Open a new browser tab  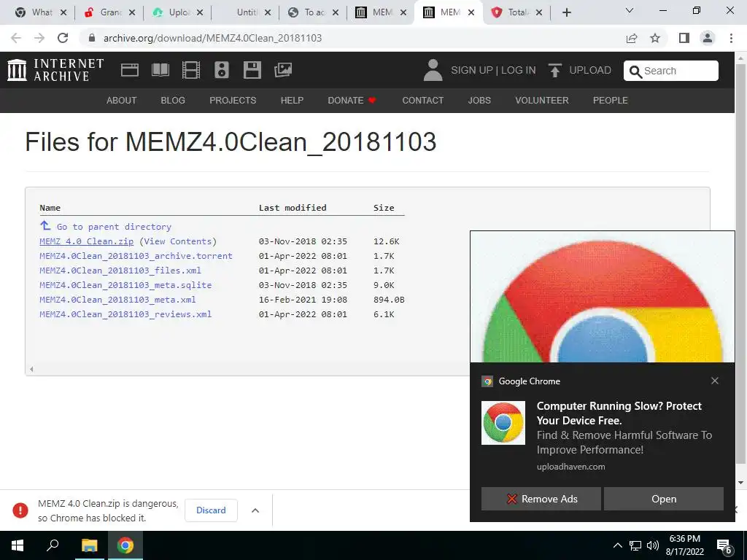[566, 12]
